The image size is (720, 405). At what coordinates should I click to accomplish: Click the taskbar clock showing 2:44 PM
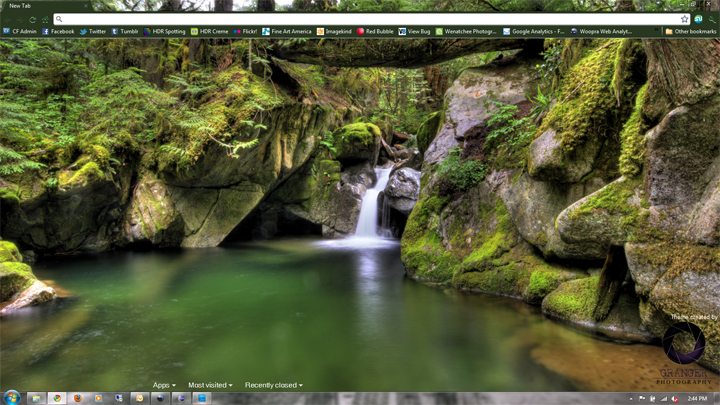coord(697,398)
